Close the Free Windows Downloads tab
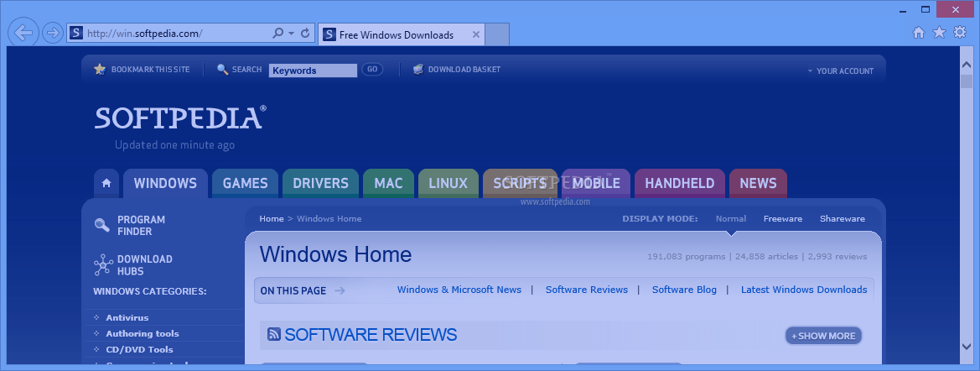980x371 pixels. click(x=475, y=35)
